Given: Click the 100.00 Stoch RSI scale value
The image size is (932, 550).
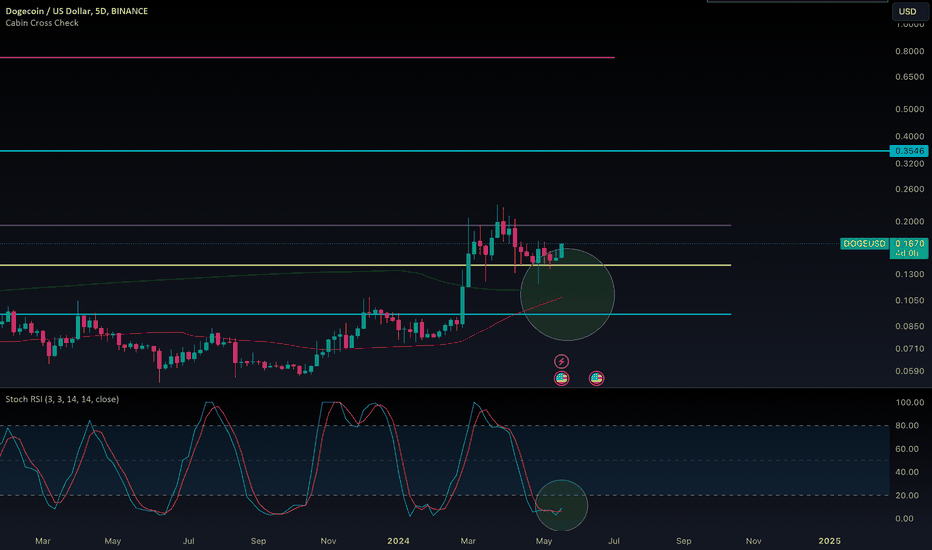Looking at the screenshot, I should 909,402.
